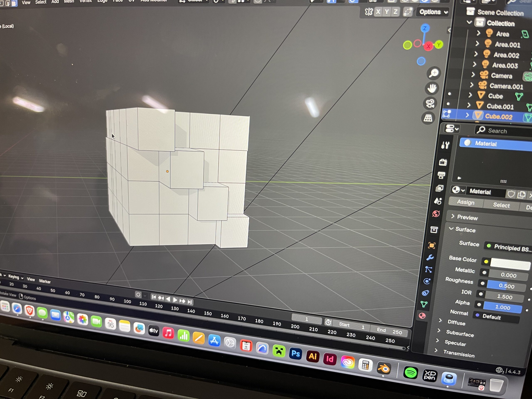532x399 pixels.
Task: Open the Modifiers wrench properties tab
Action: (x=430, y=257)
